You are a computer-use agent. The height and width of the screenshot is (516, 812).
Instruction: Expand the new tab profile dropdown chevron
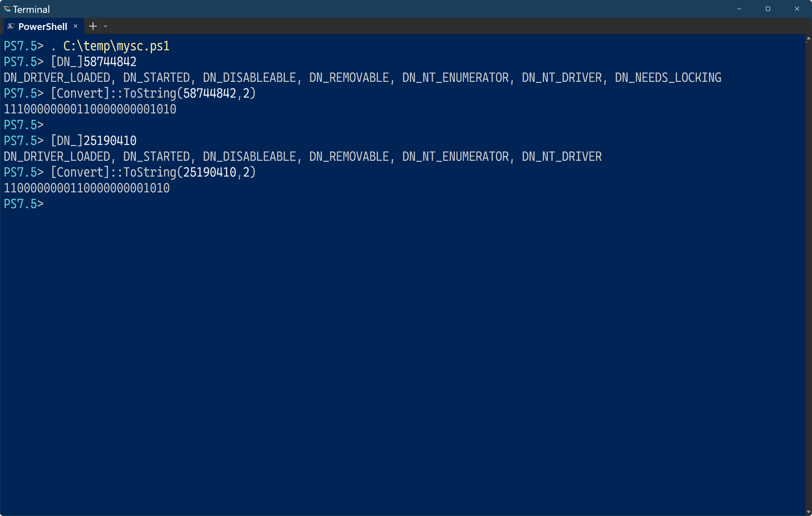(x=105, y=26)
